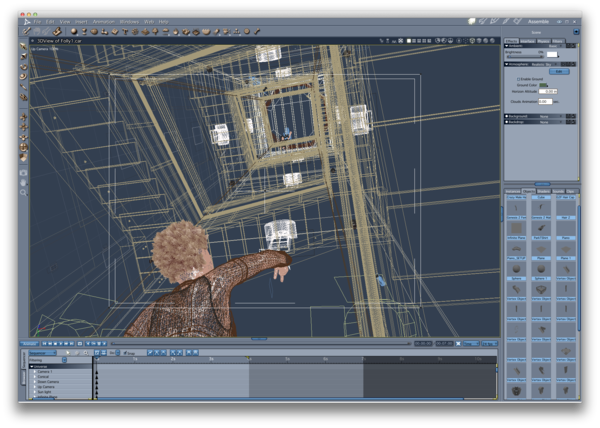Toggle the eye icon beside Assemble

(559, 22)
